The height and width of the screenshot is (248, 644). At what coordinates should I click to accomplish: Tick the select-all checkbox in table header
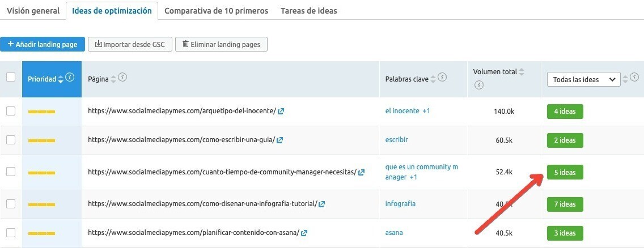[x=11, y=78]
